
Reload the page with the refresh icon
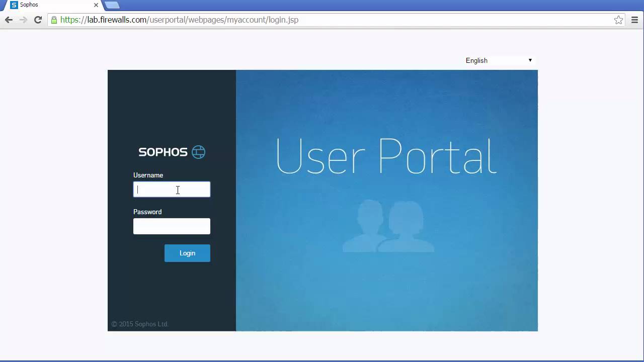38,20
